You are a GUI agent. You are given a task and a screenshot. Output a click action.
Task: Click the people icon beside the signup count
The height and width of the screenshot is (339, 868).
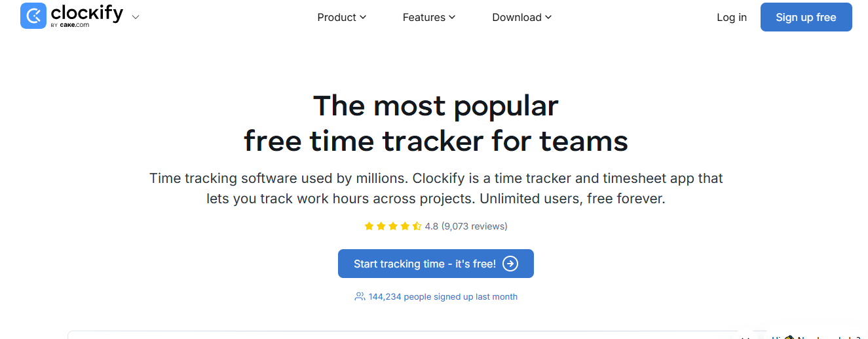[360, 296]
